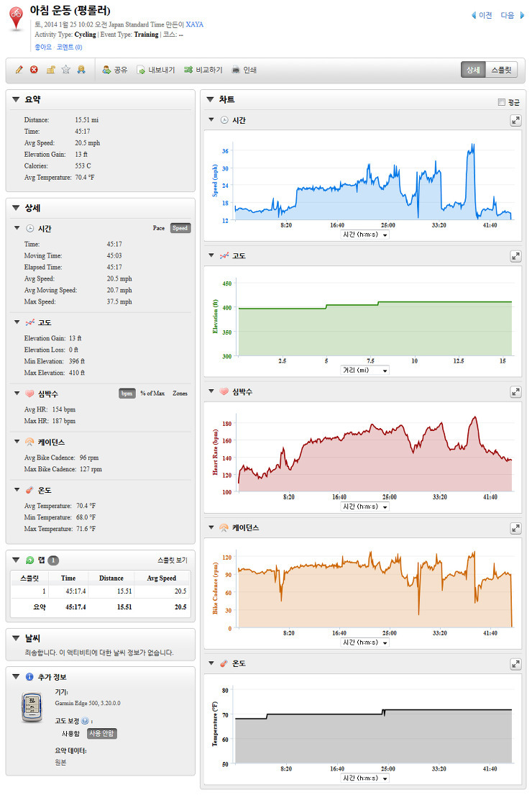Go to previous activity 이전
The width and height of the screenshot is (532, 795).
coord(482,15)
